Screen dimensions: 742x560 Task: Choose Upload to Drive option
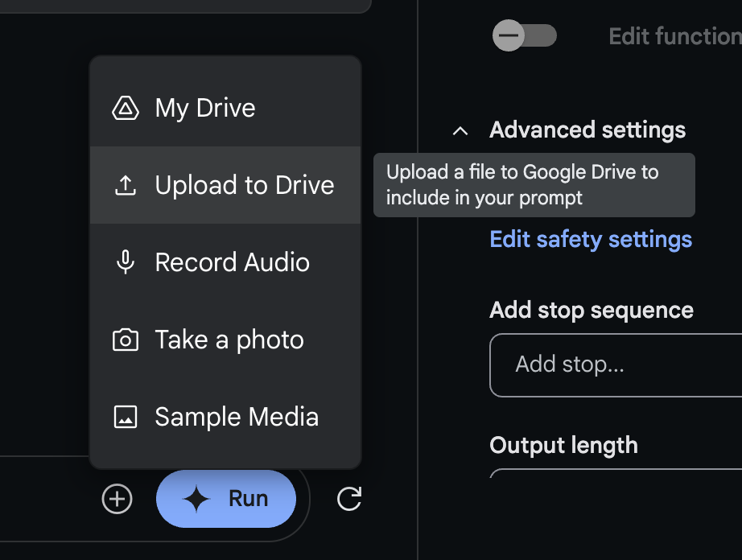coord(225,185)
